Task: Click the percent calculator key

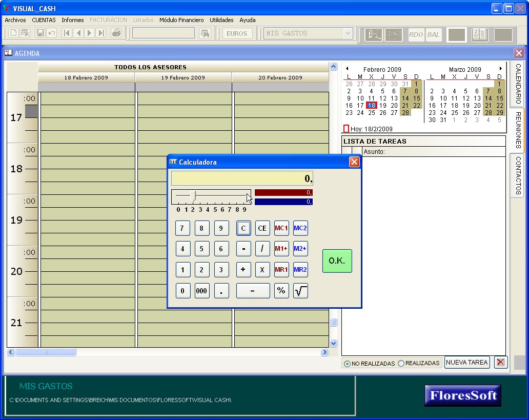Action: click(281, 291)
